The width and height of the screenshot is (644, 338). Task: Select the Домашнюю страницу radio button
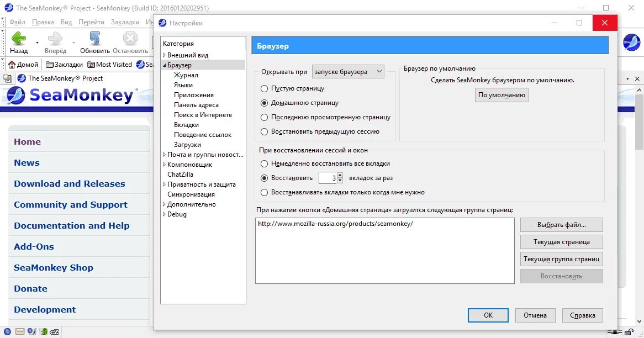[264, 103]
